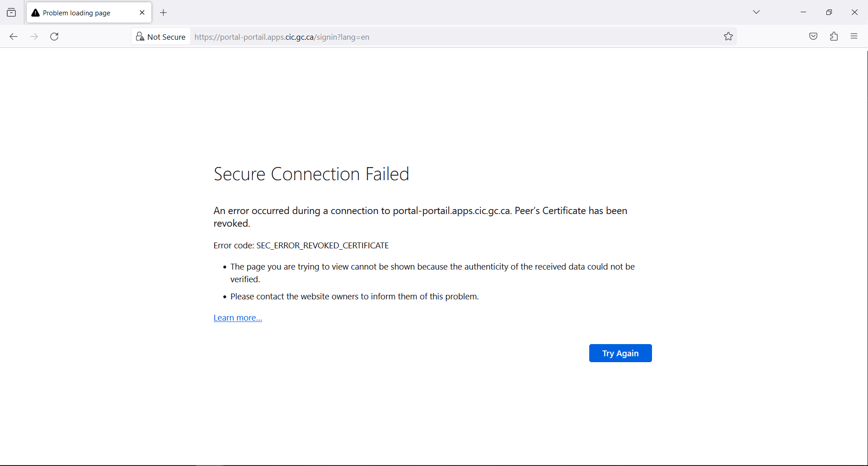Open the list-all-tabs dropdown chevron

point(756,12)
